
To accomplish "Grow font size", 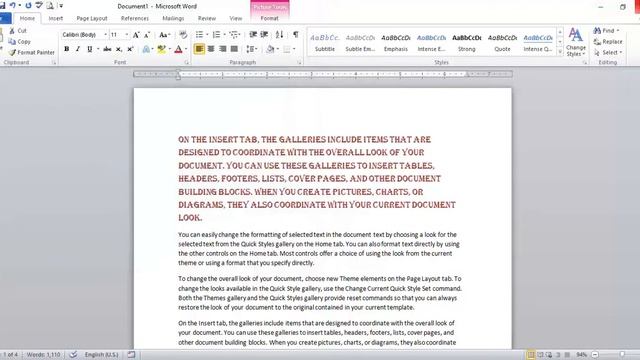I will (x=136, y=35).
